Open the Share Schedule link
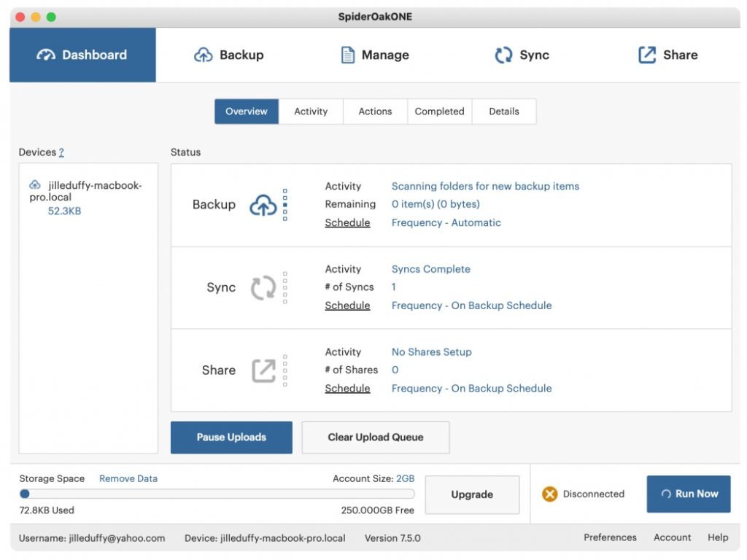The height and width of the screenshot is (560, 747). (347, 389)
